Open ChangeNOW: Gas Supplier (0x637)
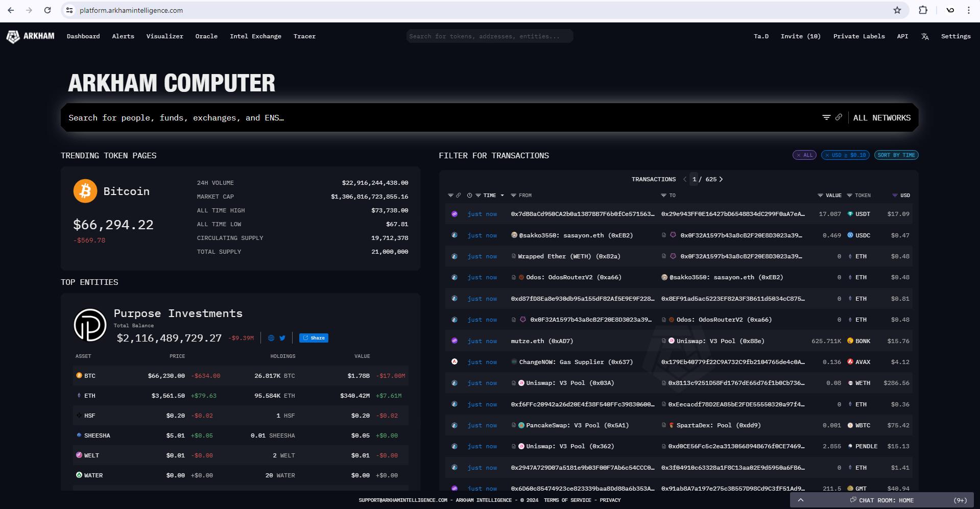 coord(576,362)
